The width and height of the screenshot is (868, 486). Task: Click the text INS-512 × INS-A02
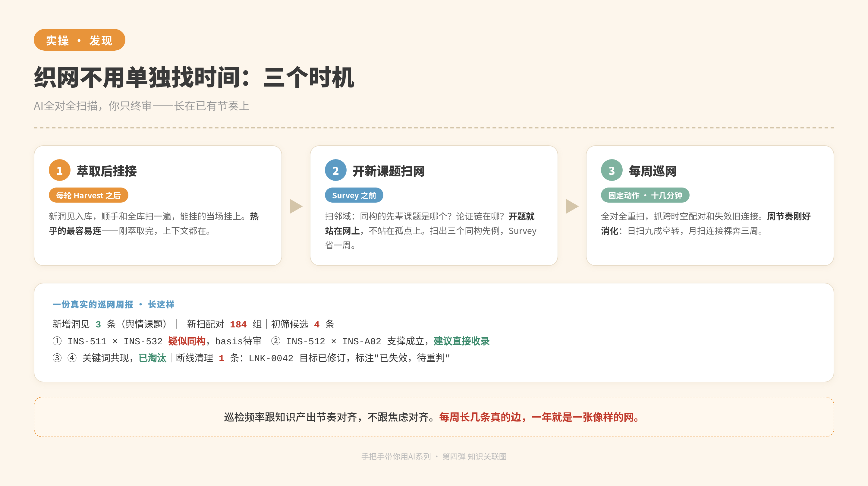pos(334,341)
